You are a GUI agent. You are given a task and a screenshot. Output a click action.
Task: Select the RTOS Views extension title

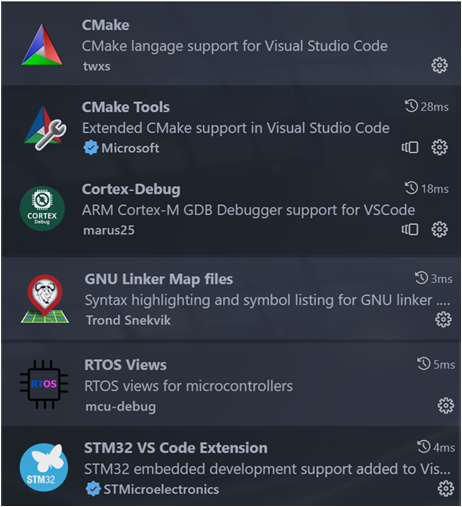click(125, 365)
